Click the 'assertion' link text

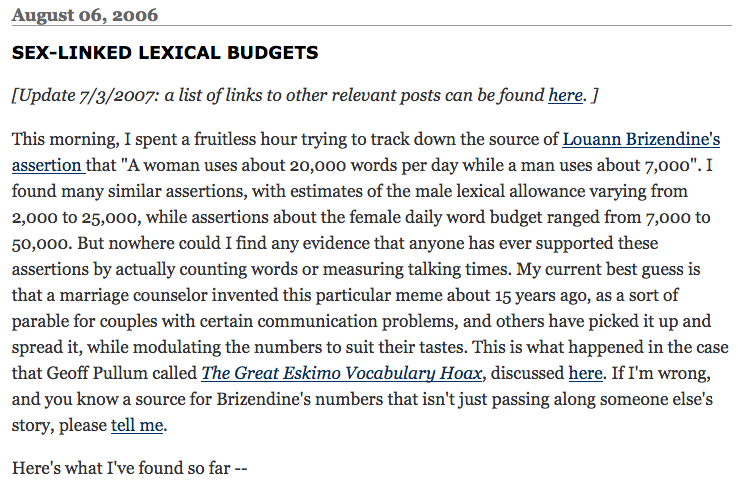pos(47,164)
